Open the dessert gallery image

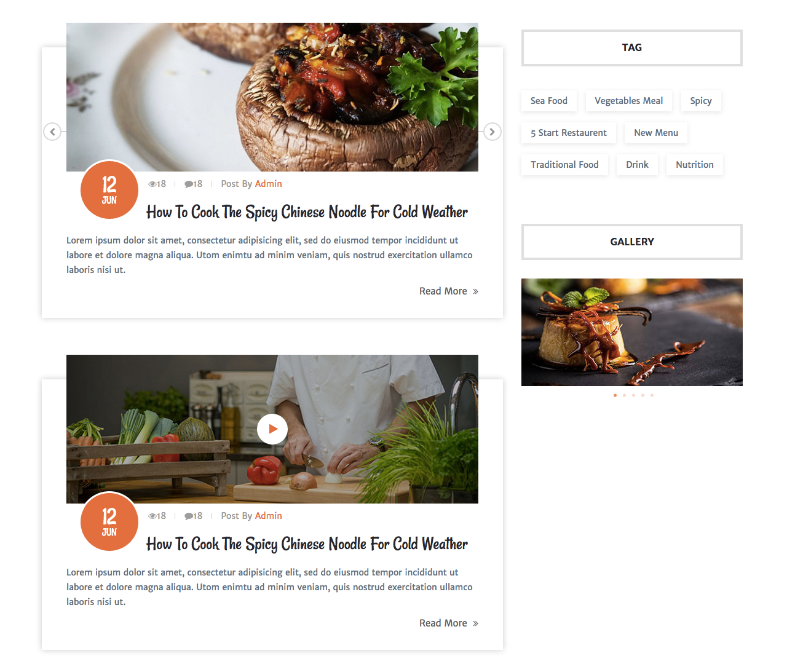tap(632, 332)
